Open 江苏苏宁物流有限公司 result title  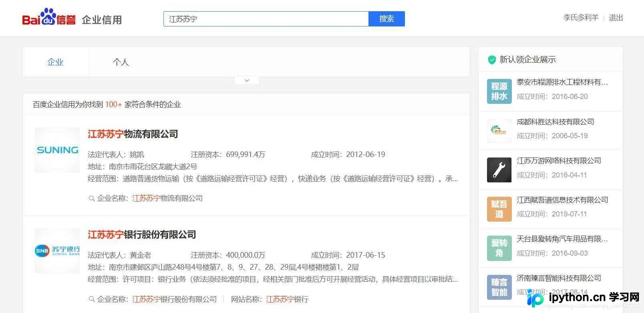tap(133, 134)
